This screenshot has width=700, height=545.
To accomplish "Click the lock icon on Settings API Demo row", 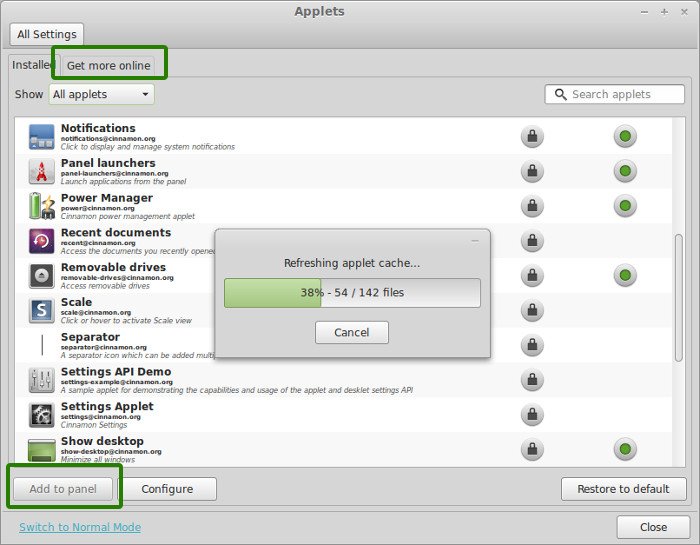I will point(532,380).
